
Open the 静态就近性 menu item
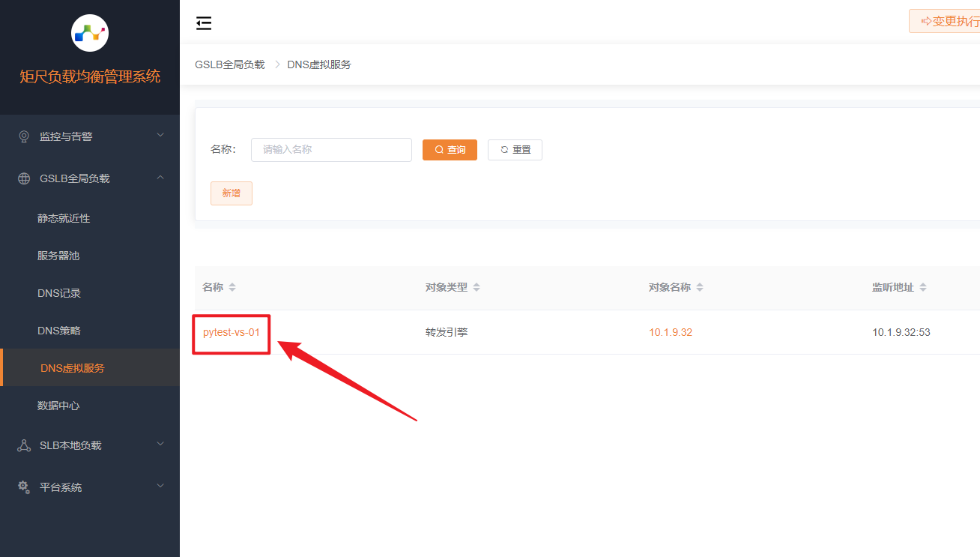pos(64,218)
